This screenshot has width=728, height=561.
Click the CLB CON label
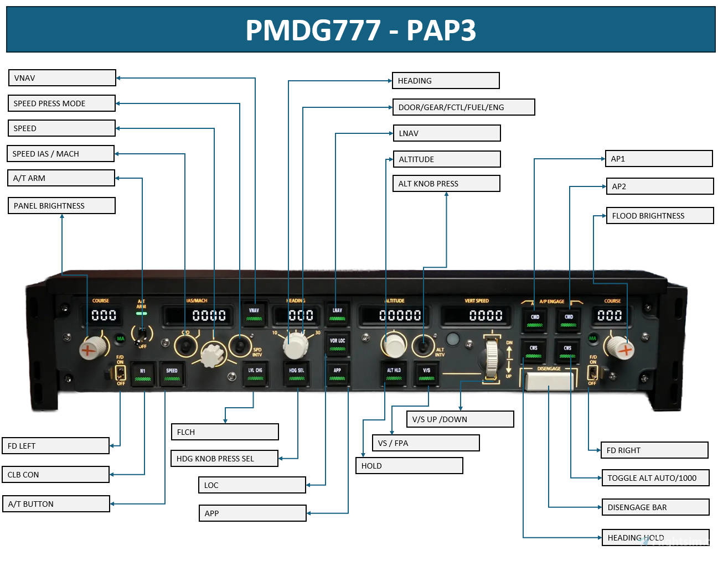pyautogui.click(x=55, y=475)
